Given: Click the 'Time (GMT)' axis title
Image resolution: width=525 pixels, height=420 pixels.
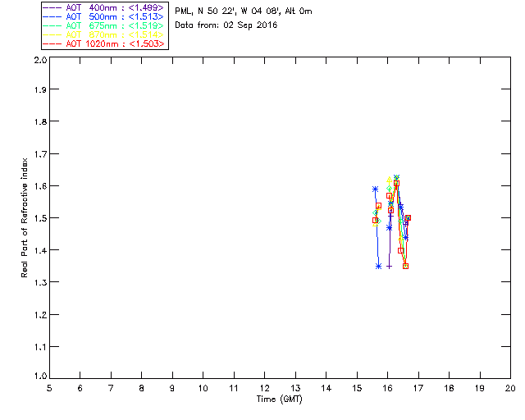Looking at the screenshot, I should click(x=279, y=399).
